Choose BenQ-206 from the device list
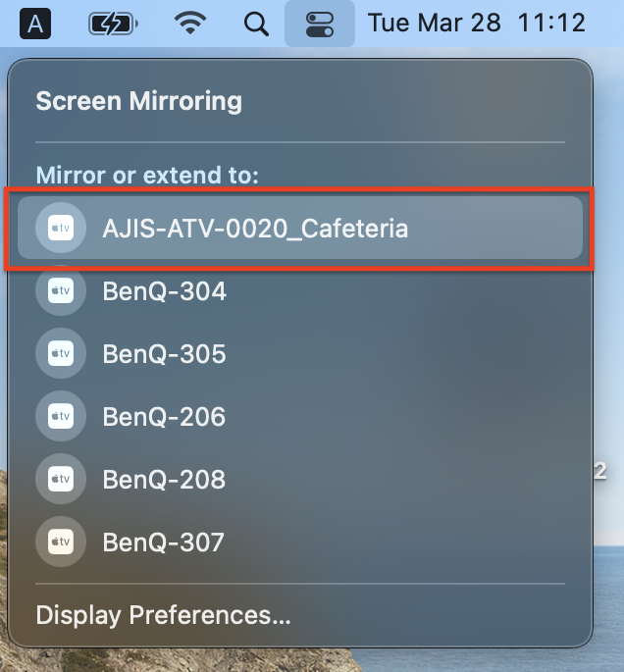The width and height of the screenshot is (624, 672). (x=165, y=417)
